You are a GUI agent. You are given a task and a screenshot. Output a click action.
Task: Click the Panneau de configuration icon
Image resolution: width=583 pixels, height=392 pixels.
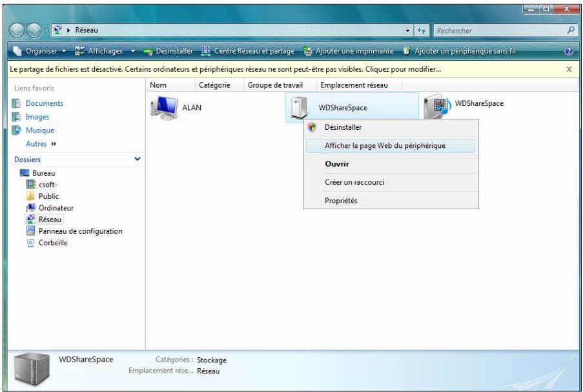(x=30, y=231)
